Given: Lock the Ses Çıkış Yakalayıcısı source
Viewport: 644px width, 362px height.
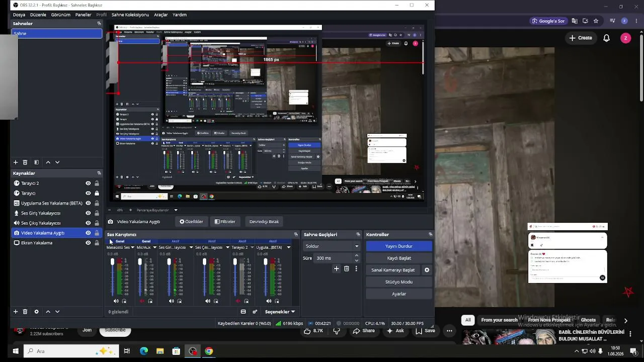Looking at the screenshot, I should [97, 223].
